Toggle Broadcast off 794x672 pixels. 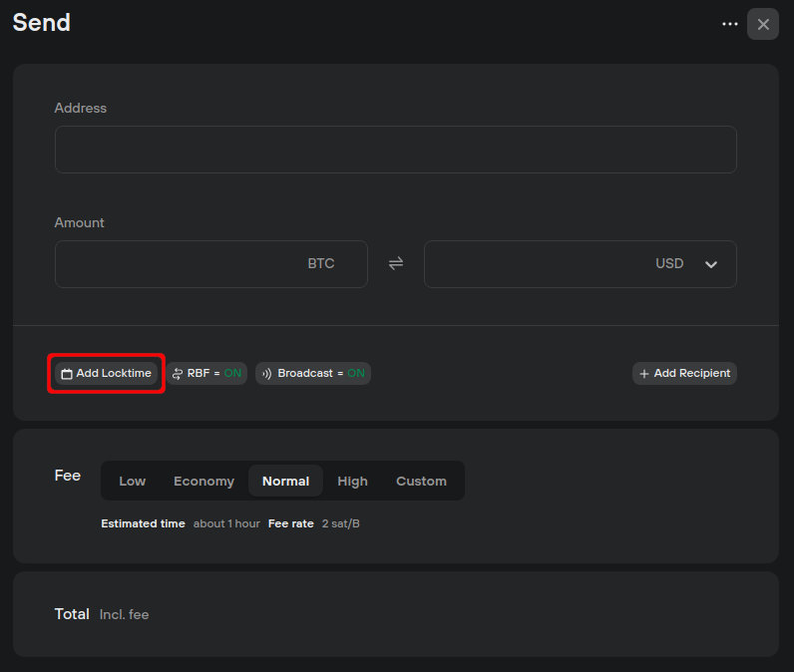click(x=313, y=374)
